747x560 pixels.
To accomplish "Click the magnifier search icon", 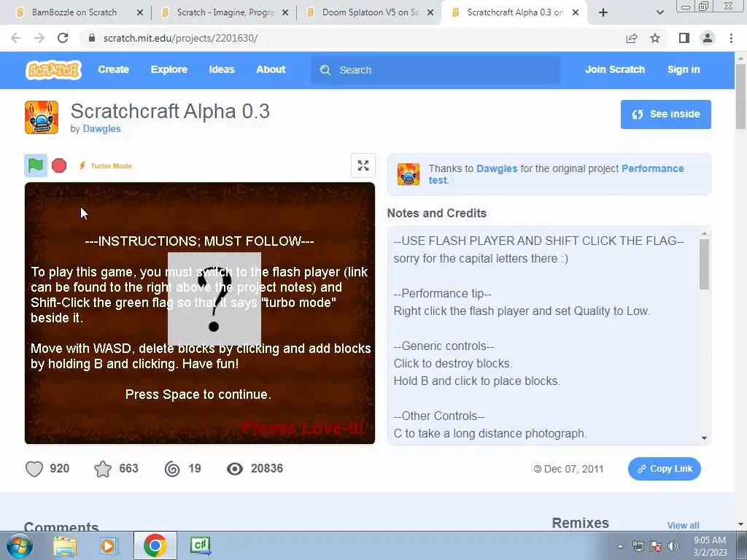I will pos(325,70).
